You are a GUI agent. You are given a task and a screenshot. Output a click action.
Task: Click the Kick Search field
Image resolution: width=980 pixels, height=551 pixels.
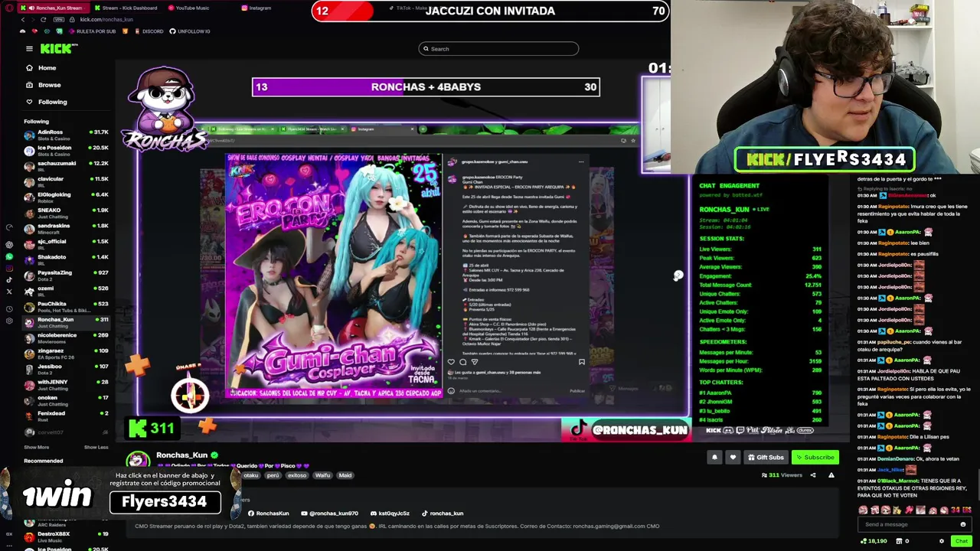[498, 49]
